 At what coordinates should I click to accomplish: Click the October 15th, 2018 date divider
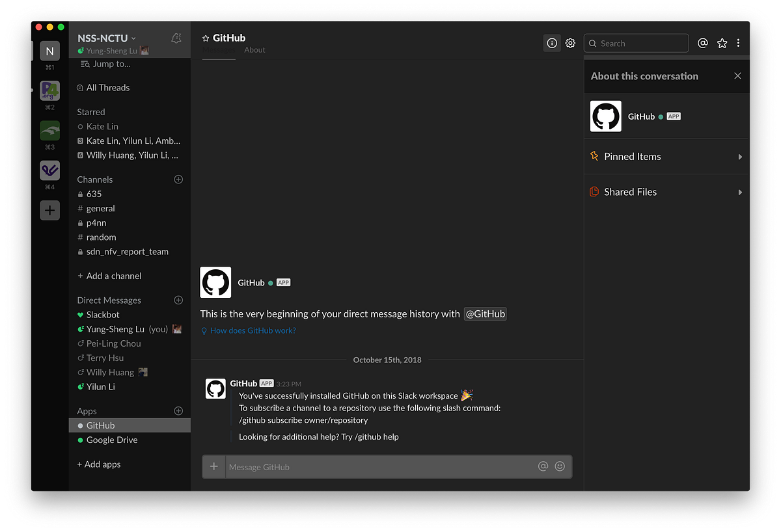coord(387,360)
